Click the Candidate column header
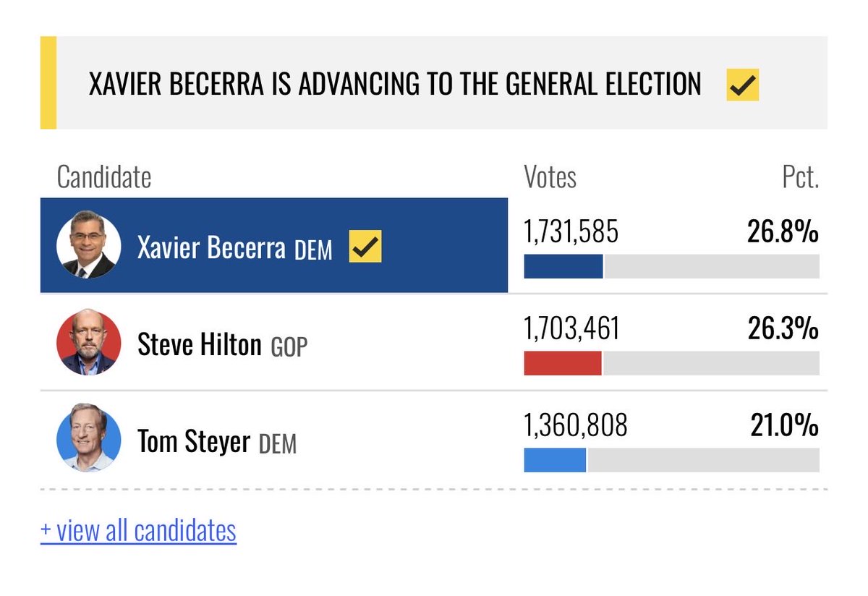 pos(104,177)
